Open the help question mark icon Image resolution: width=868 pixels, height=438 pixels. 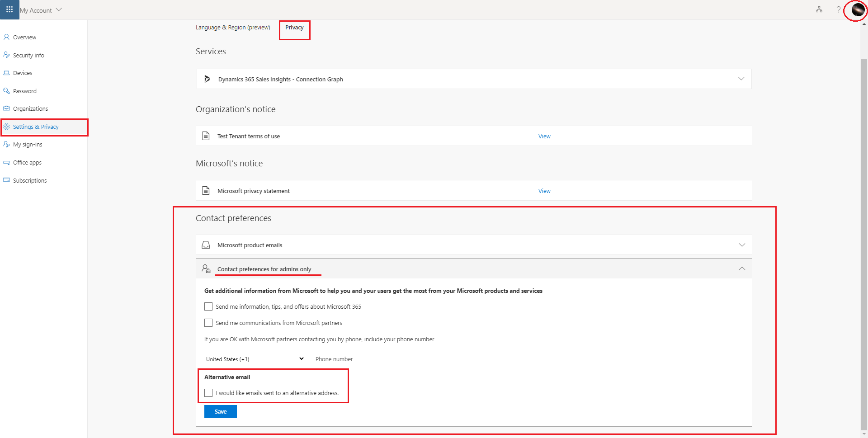(838, 9)
